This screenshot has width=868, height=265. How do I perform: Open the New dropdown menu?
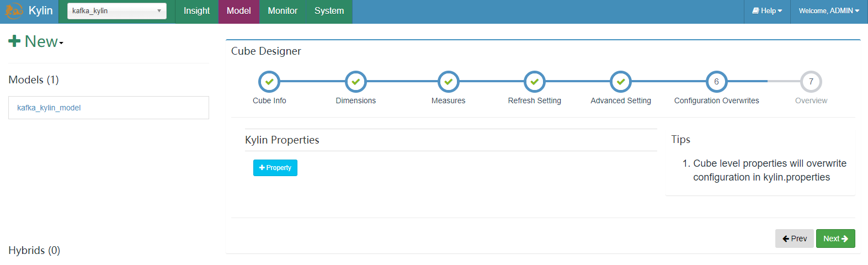tap(36, 41)
